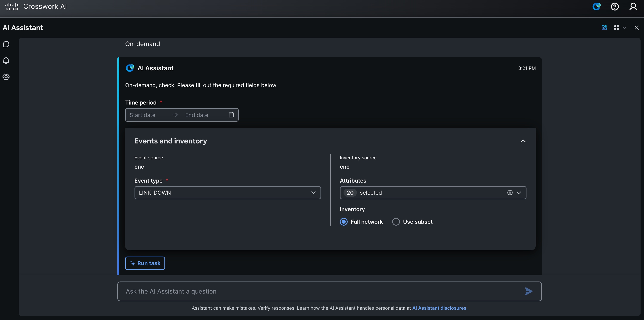Image resolution: width=644 pixels, height=320 pixels.
Task: Select the Use subset radio option
Action: [x=396, y=222]
